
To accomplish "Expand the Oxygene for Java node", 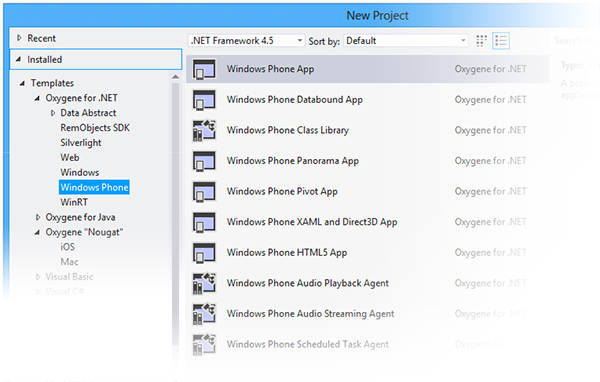I will [38, 217].
